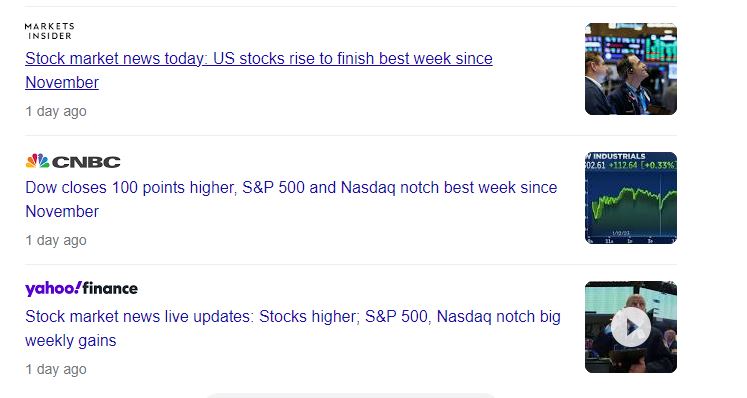The height and width of the screenshot is (398, 747).
Task: Click '1 day ago' under CNBC story
Action: point(56,241)
